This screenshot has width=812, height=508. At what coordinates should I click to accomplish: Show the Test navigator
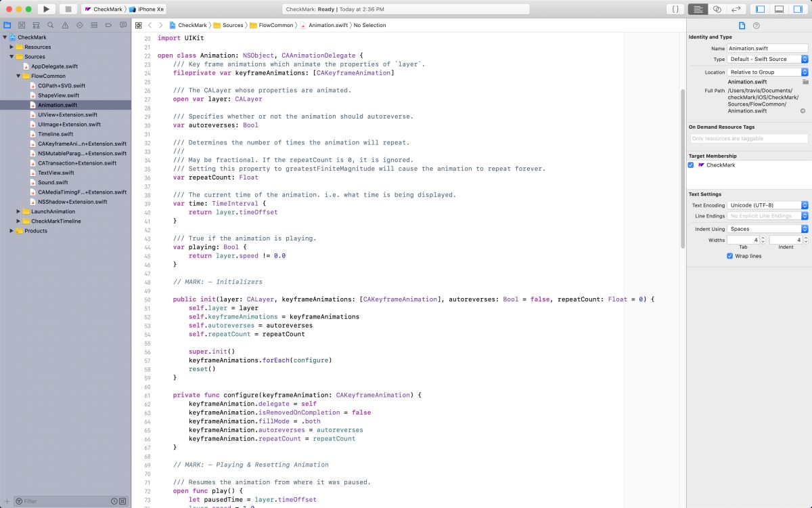pos(80,25)
